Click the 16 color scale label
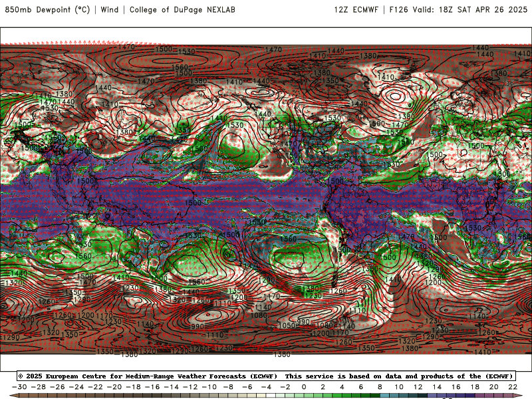532x399 pixels. coord(456,387)
